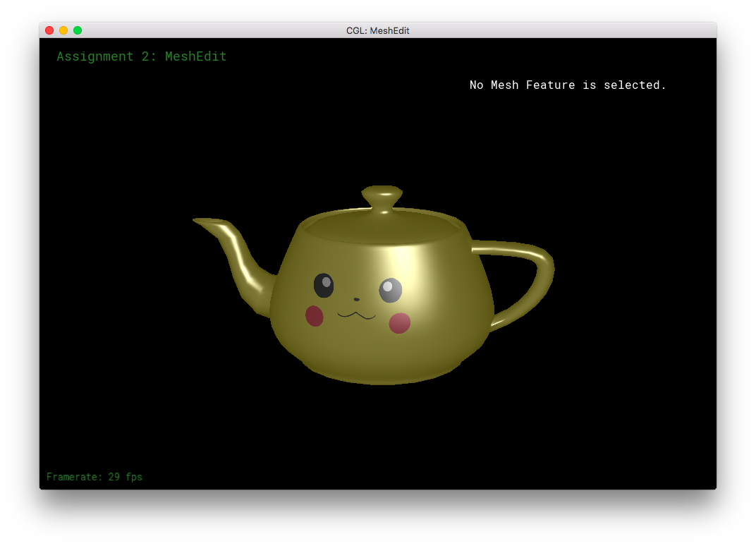Click 'No Mesh Feature is selected.' message
756x546 pixels.
coord(568,85)
